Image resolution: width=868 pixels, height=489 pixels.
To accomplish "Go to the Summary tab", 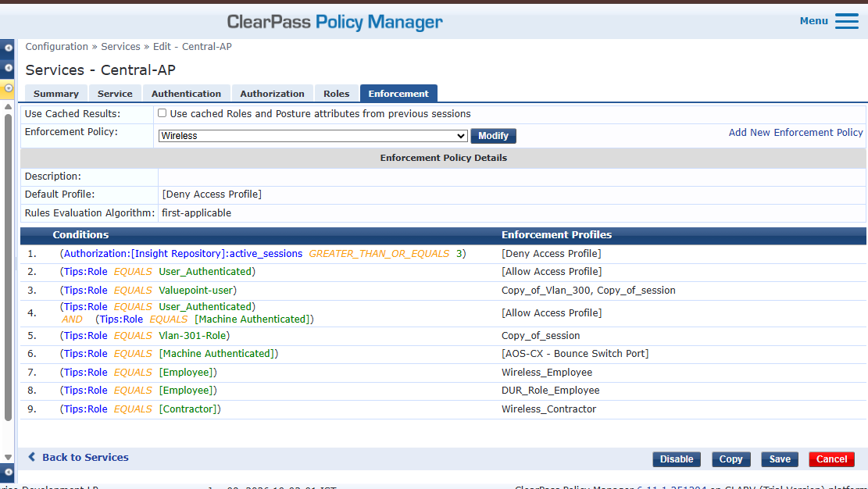I will [x=56, y=94].
